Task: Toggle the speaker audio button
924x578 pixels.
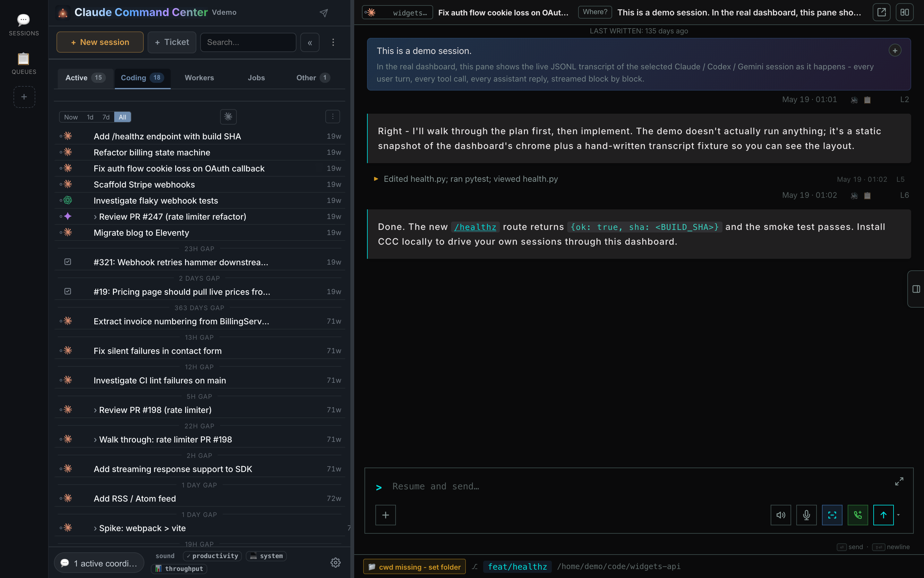Action: coord(781,515)
